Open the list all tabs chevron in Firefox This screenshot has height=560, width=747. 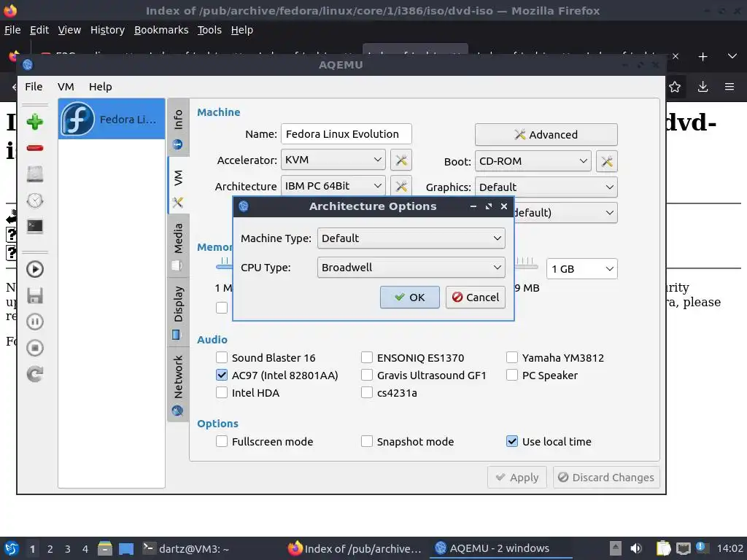pos(732,57)
